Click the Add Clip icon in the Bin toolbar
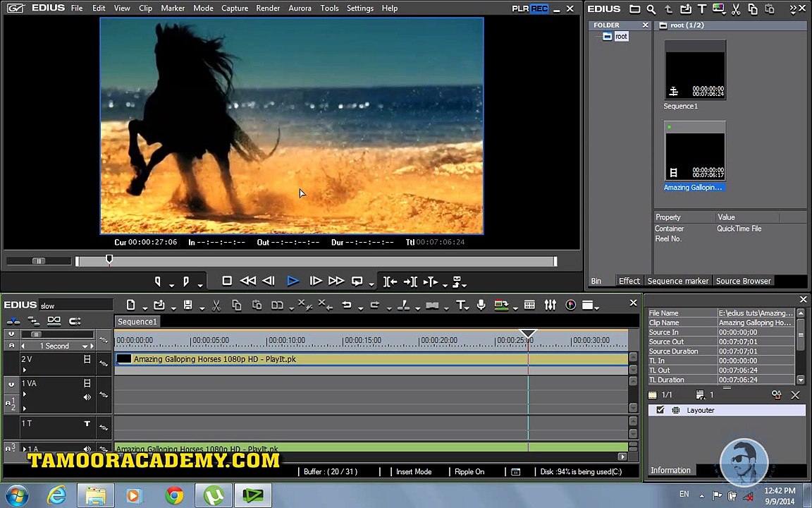The width and height of the screenshot is (812, 508). tap(686, 8)
